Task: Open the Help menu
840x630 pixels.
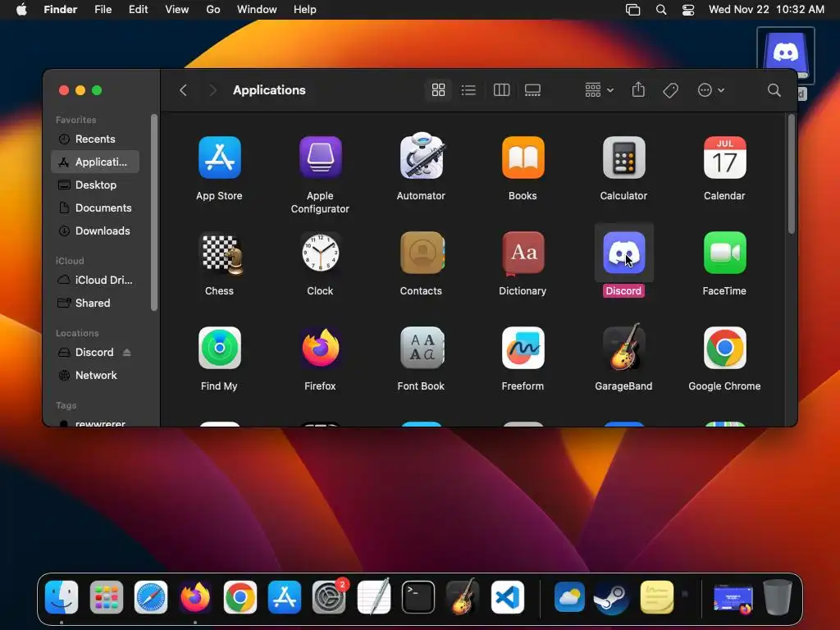Action: click(x=305, y=10)
